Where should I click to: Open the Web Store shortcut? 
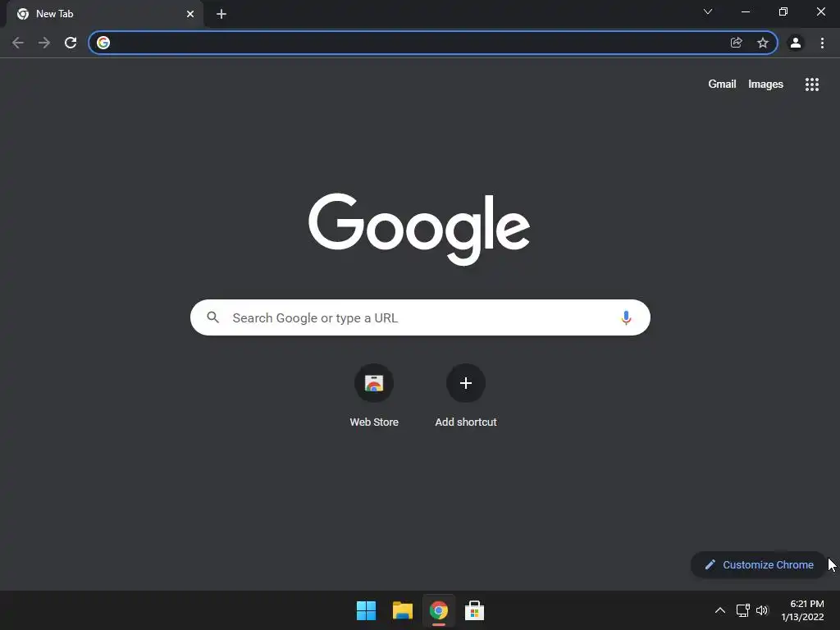[374, 396]
